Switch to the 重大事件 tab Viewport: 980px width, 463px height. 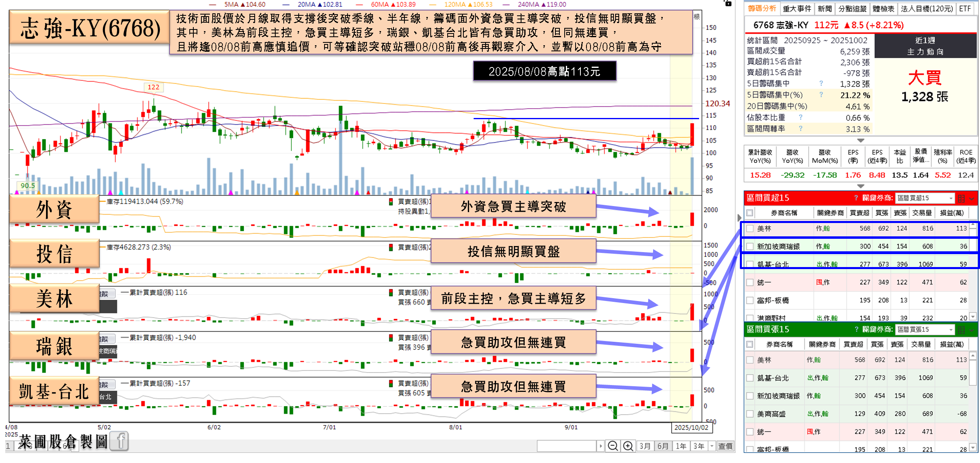coord(797,8)
